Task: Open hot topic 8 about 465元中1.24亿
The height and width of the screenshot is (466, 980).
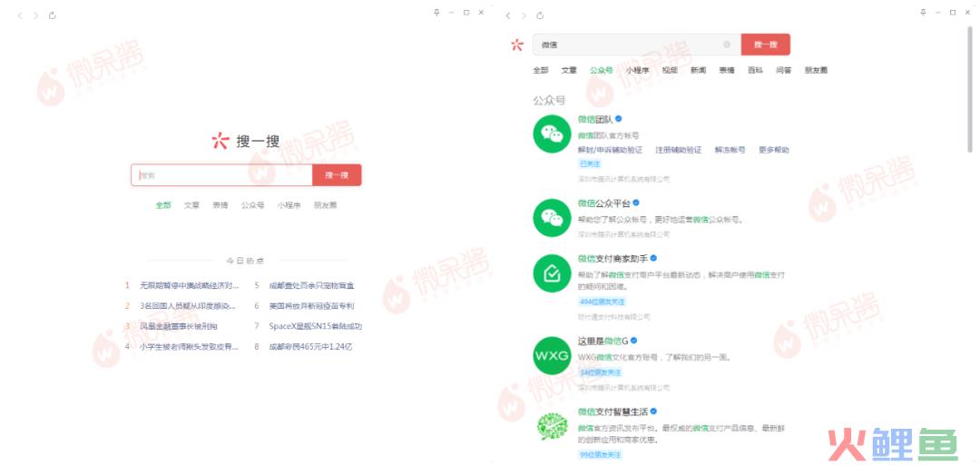Action: point(310,346)
